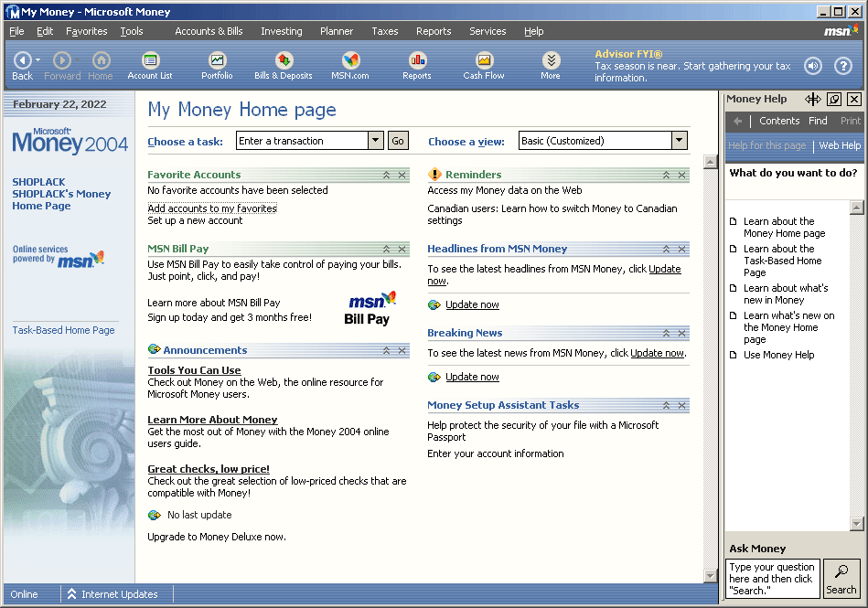Viewport: 868px width, 608px height.
Task: Open the Investing menu
Action: click(x=281, y=31)
